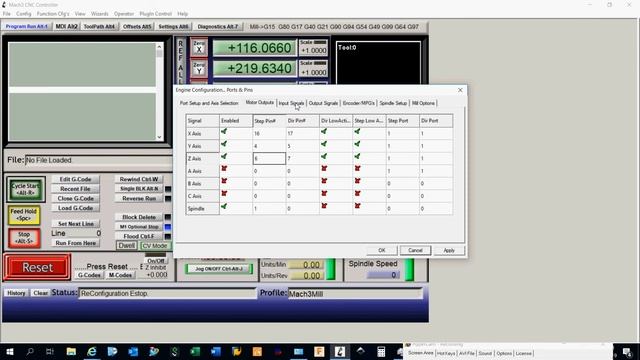Enable the B Axis red X
Screen dimensions: 640x360
[224, 181]
